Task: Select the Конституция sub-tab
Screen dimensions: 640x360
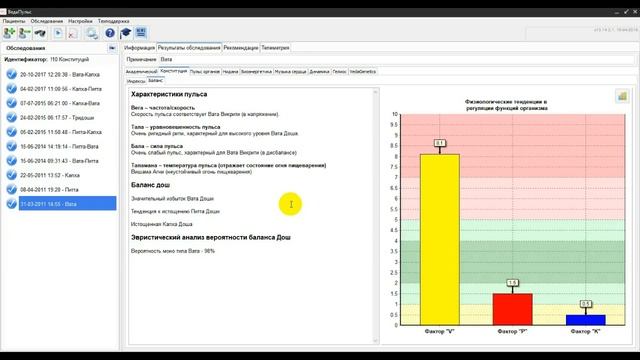Action: [x=174, y=71]
